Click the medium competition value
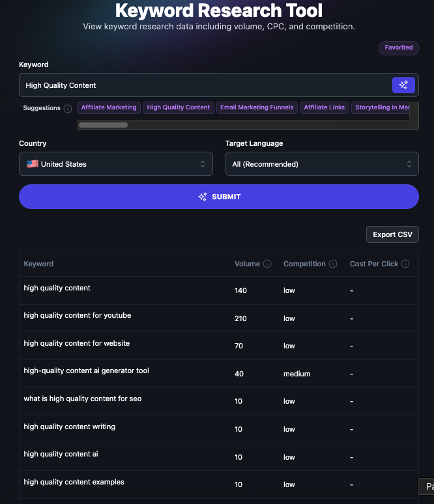The width and height of the screenshot is (434, 504). pos(297,374)
